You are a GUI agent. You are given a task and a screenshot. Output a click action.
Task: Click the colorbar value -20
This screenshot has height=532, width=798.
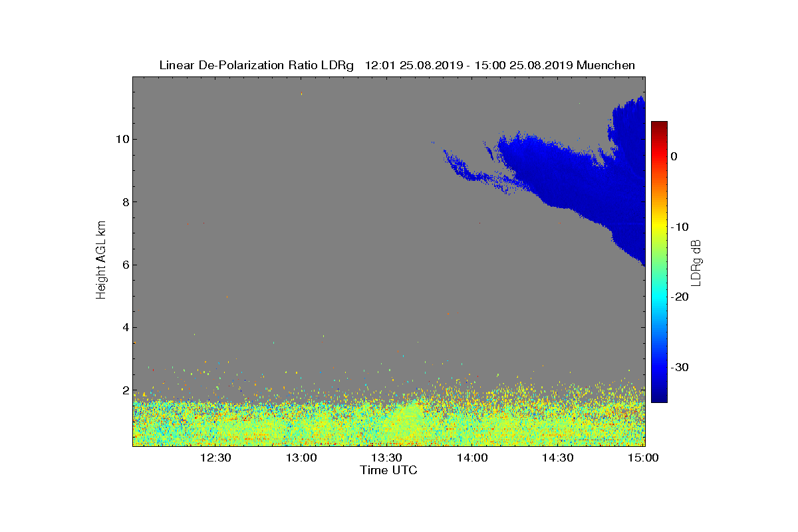coord(679,297)
